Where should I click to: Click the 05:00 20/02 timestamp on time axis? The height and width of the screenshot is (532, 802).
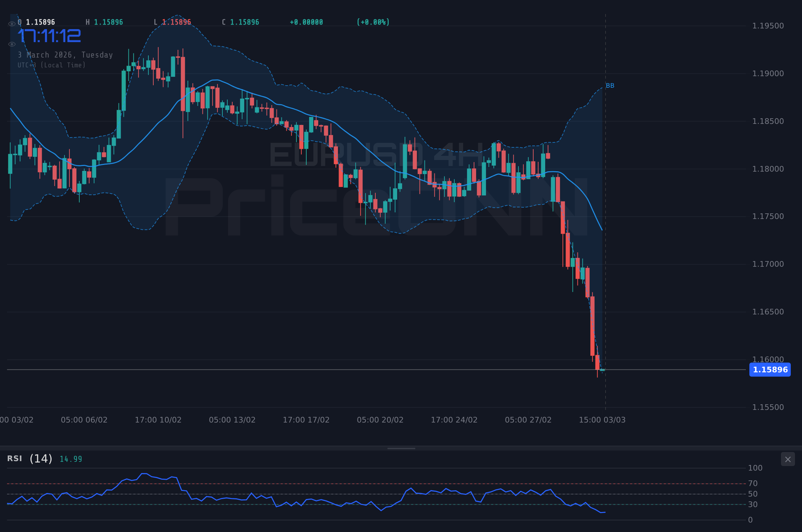[x=380, y=420]
